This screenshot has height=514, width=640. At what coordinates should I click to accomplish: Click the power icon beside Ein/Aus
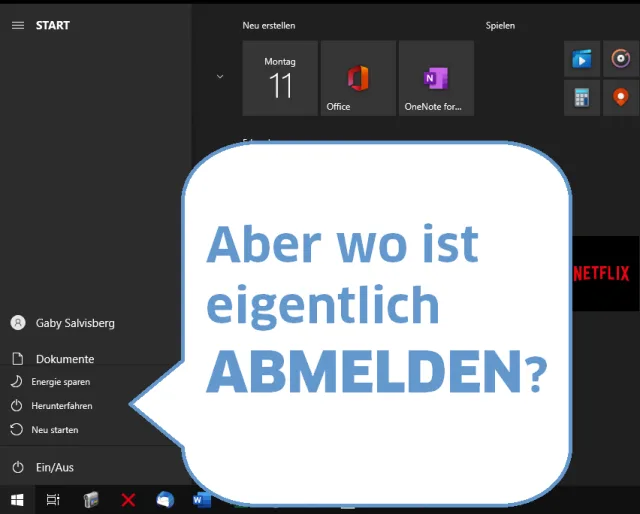[x=18, y=467]
